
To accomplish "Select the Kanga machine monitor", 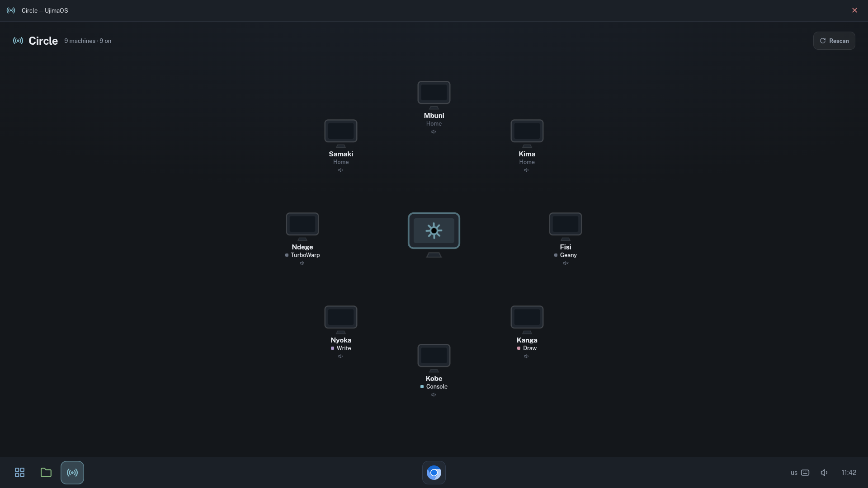I will click(x=527, y=319).
